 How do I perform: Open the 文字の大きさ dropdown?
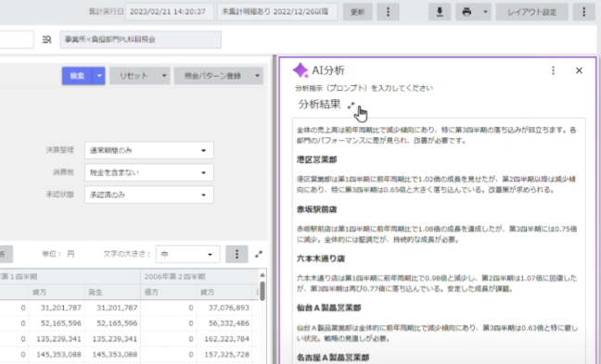(187, 254)
